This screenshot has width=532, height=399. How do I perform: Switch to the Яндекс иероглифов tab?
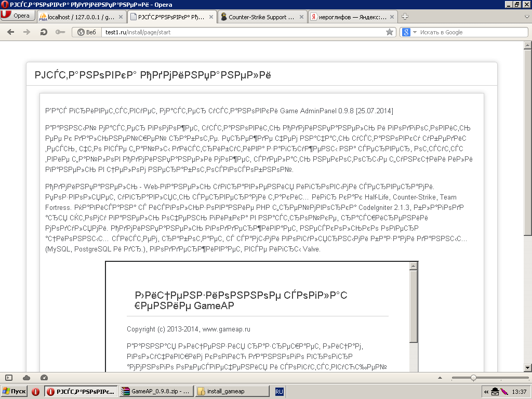pyautogui.click(x=353, y=17)
